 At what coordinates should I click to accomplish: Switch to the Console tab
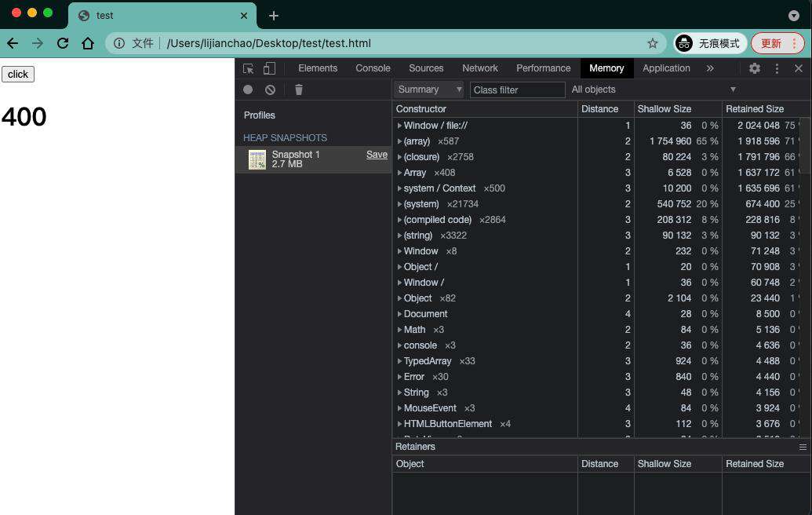click(x=373, y=68)
